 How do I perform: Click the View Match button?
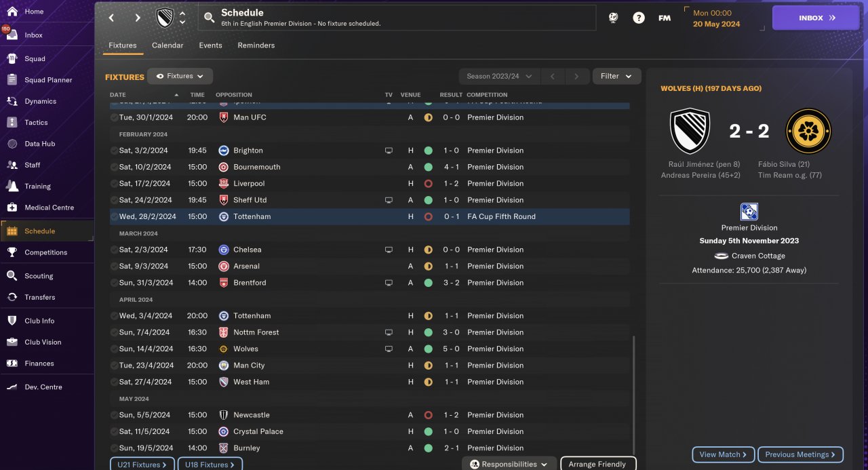[x=723, y=454]
